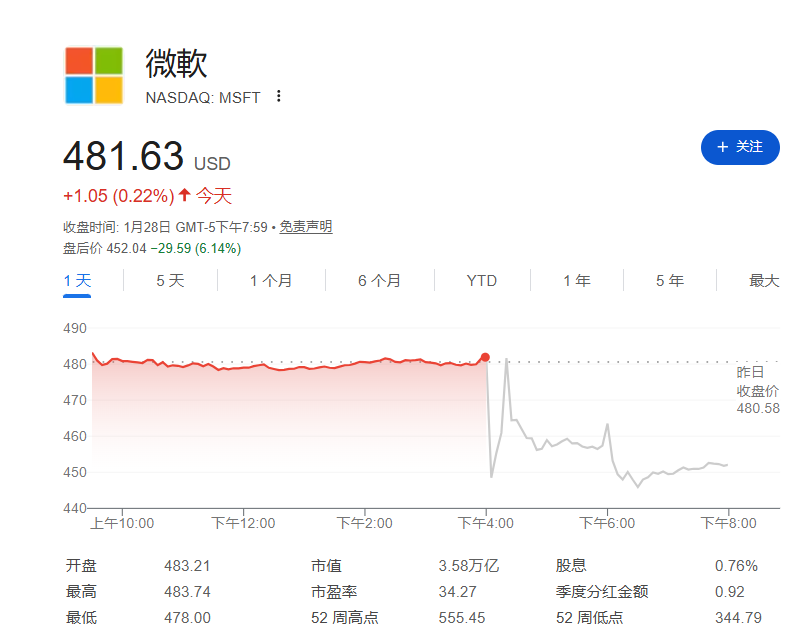Viewport: 794px width, 640px height.
Task: Select the 1 天 chart range tab
Action: point(77,281)
